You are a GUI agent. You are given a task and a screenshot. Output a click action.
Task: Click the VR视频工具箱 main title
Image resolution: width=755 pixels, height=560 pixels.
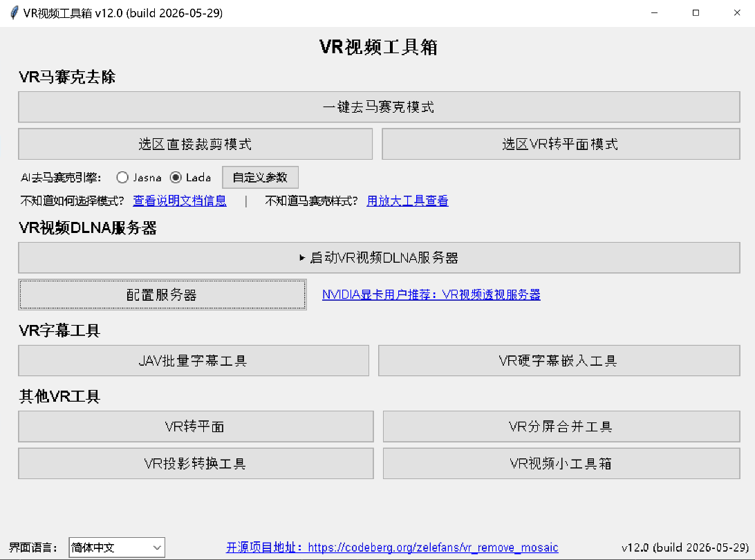point(378,47)
